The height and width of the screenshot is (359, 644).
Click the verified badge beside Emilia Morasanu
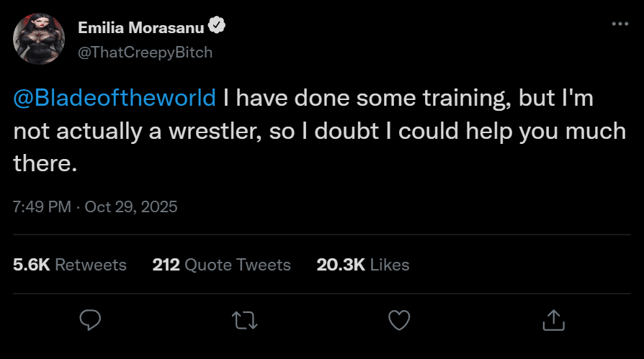point(217,27)
